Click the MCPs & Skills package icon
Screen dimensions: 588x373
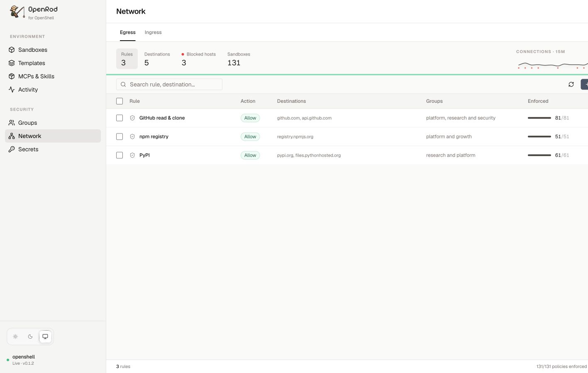pos(12,76)
